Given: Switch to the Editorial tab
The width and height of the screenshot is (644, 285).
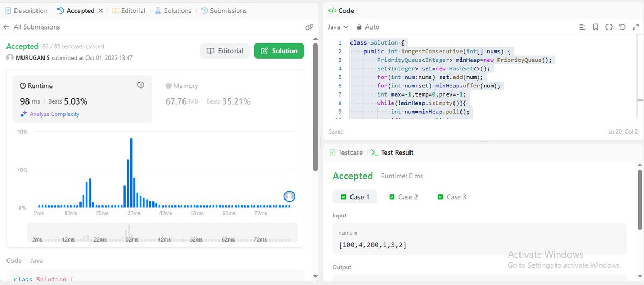Looking at the screenshot, I should click(x=129, y=11).
